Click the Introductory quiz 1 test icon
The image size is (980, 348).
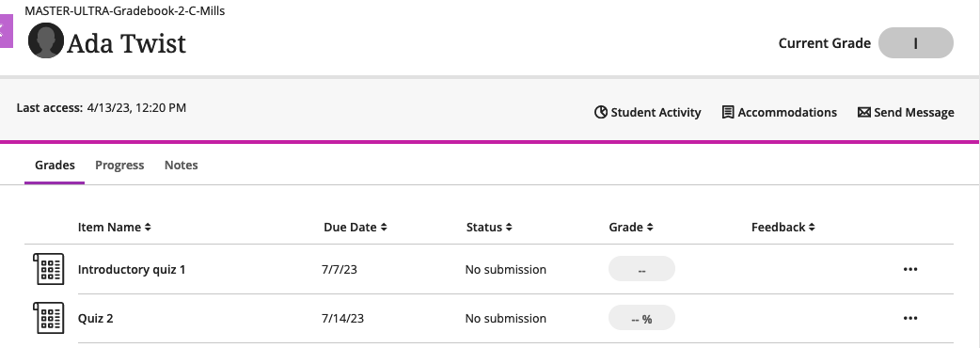point(49,269)
